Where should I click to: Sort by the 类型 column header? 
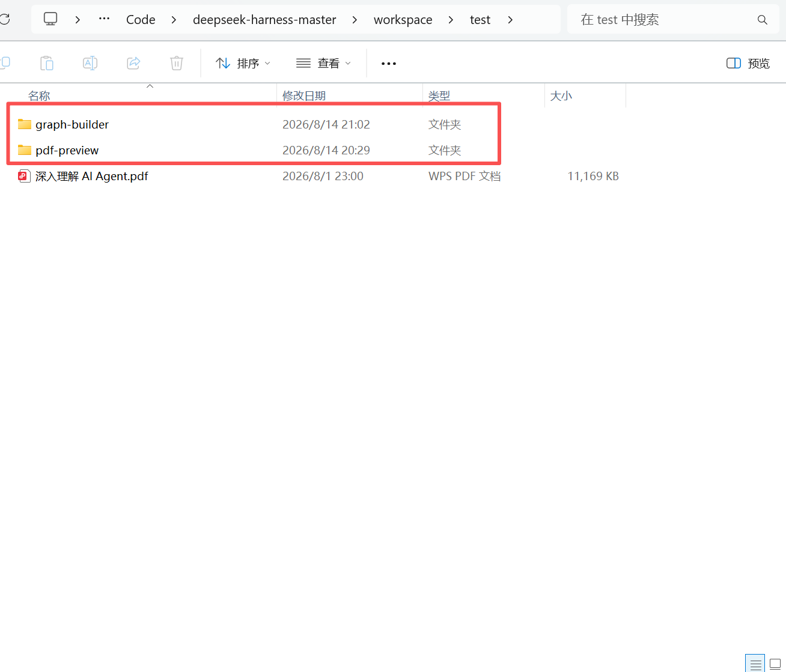point(439,95)
